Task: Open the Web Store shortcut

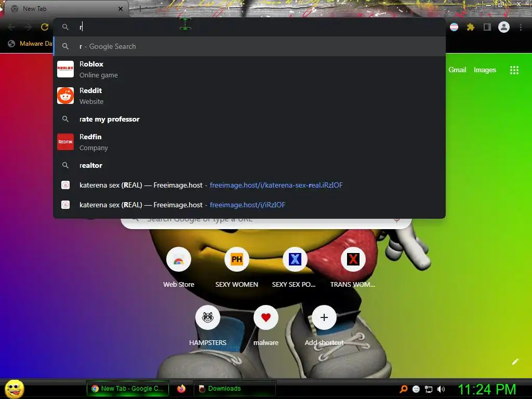Action: point(179,268)
